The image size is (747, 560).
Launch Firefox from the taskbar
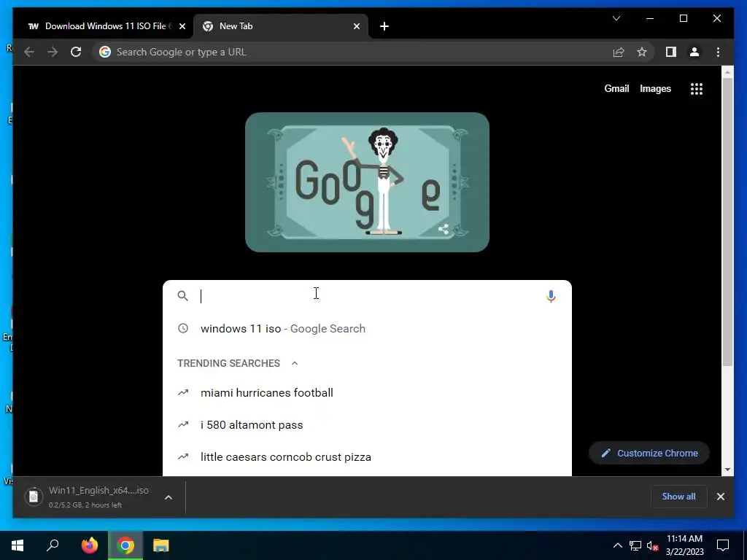click(89, 545)
